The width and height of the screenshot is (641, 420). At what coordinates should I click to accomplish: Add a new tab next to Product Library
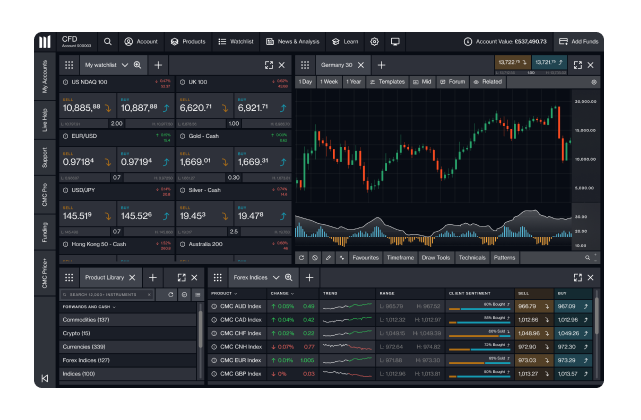(x=152, y=278)
